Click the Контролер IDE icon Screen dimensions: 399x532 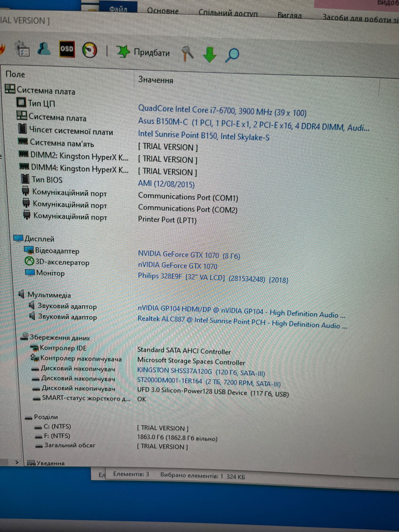click(35, 348)
